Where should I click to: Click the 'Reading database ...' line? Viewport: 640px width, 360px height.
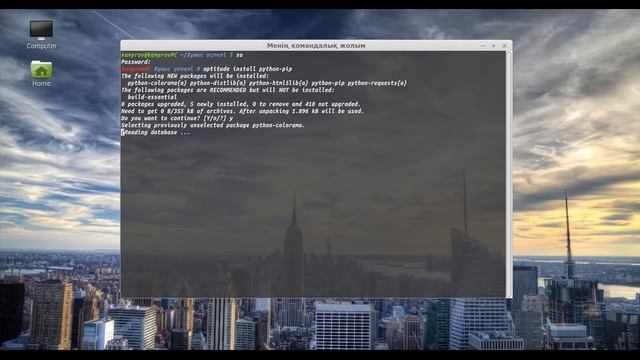click(x=156, y=132)
